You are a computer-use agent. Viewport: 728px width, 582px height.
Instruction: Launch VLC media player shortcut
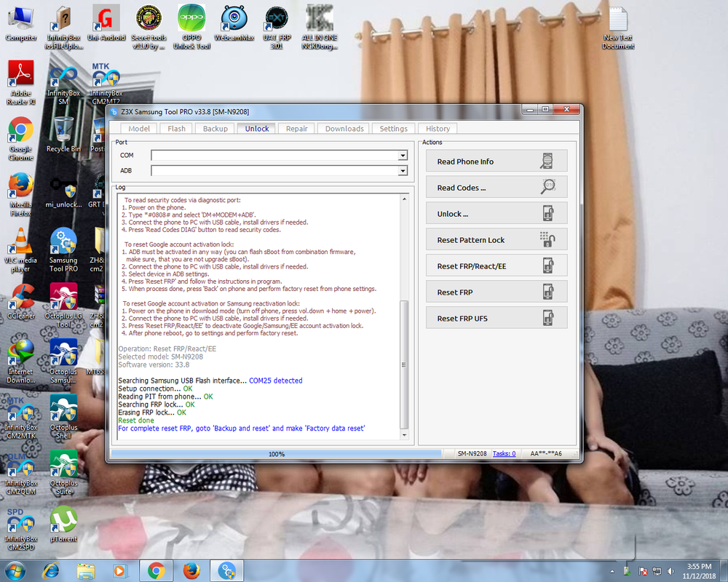coord(21,250)
